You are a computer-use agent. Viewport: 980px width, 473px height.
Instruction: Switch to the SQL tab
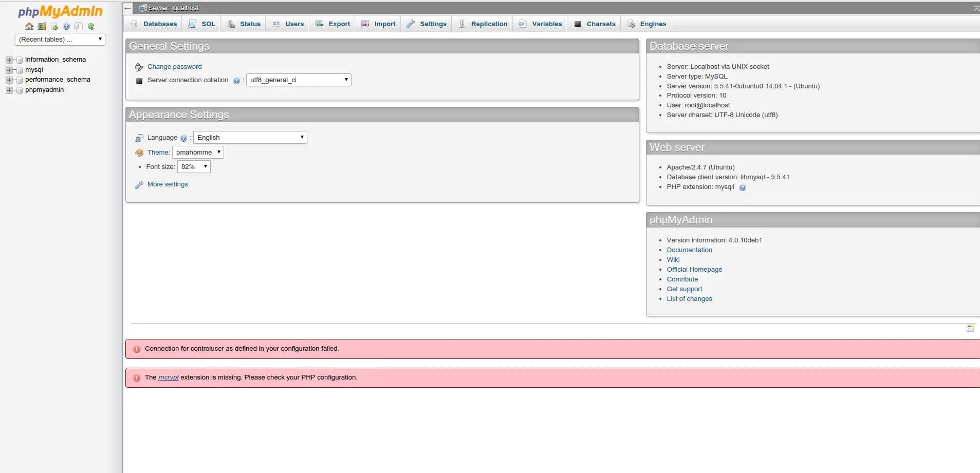click(202, 24)
